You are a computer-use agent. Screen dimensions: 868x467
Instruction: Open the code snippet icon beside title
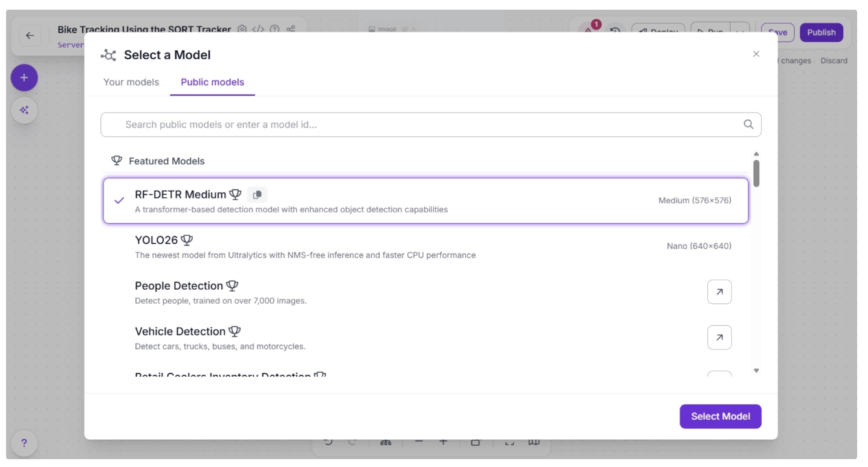pyautogui.click(x=258, y=29)
